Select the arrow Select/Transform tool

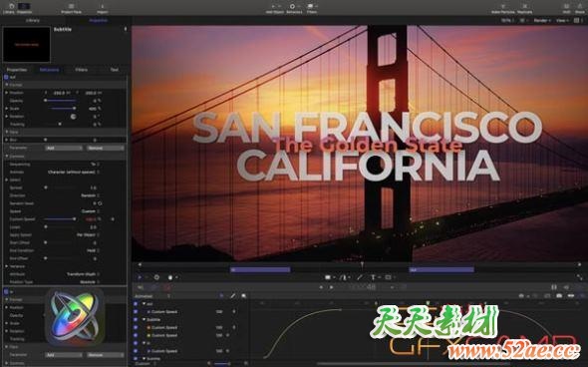pos(140,277)
